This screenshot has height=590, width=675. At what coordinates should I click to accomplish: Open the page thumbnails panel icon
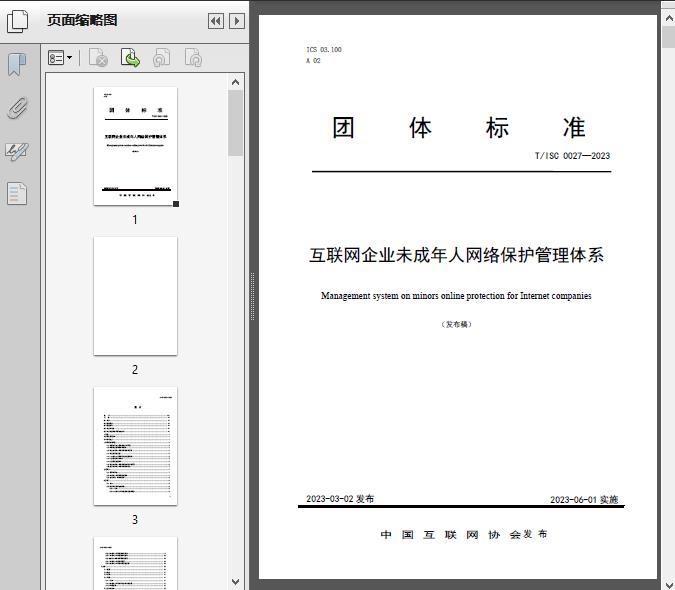click(18, 22)
